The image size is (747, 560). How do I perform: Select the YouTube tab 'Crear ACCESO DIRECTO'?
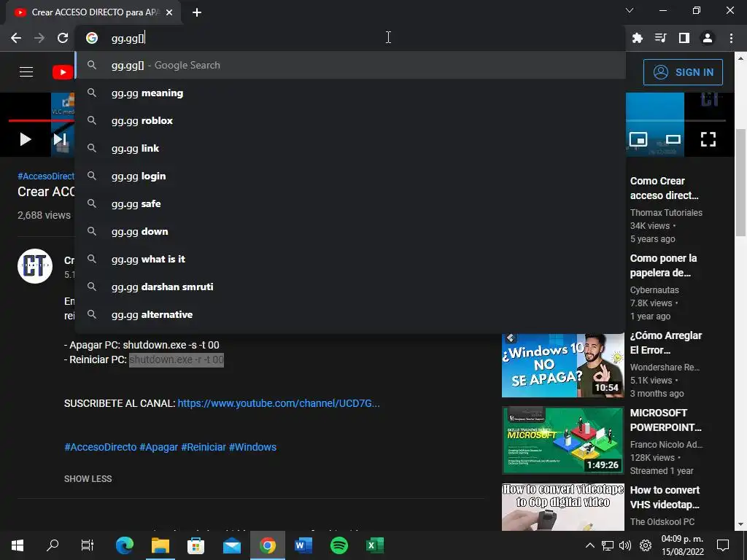pos(93,12)
